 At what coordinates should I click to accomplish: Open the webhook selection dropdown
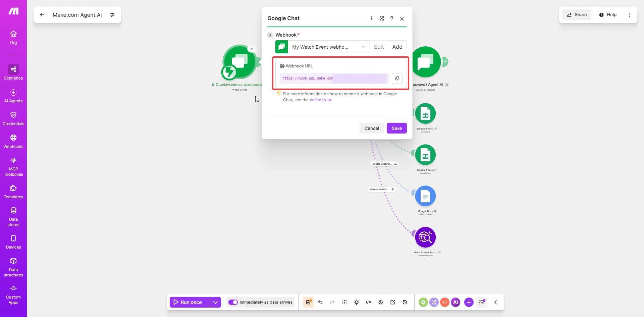pos(329,47)
